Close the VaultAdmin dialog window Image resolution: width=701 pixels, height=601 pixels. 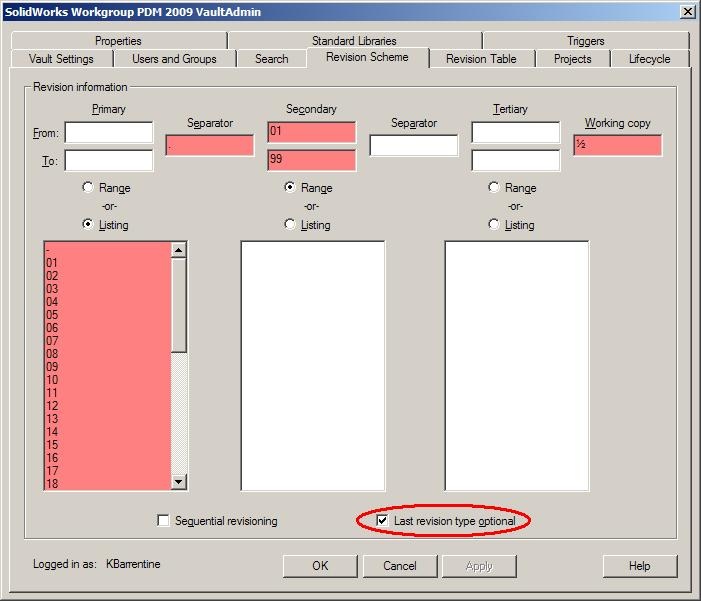tap(688, 12)
